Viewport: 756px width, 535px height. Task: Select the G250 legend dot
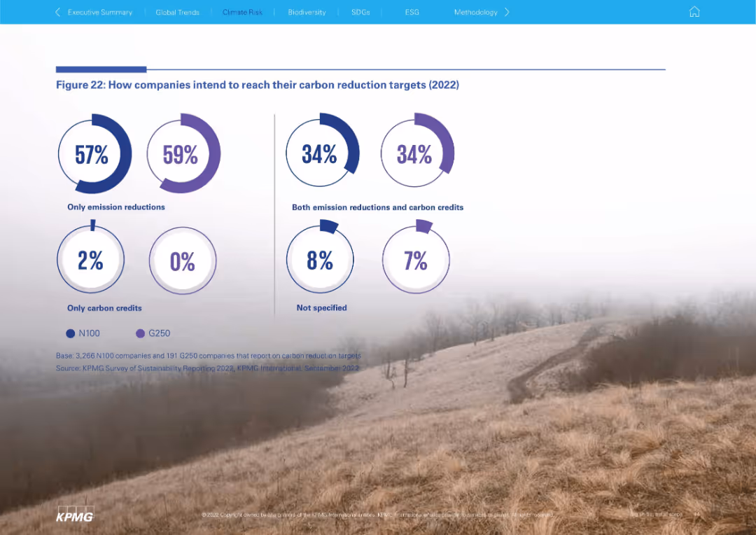click(140, 333)
